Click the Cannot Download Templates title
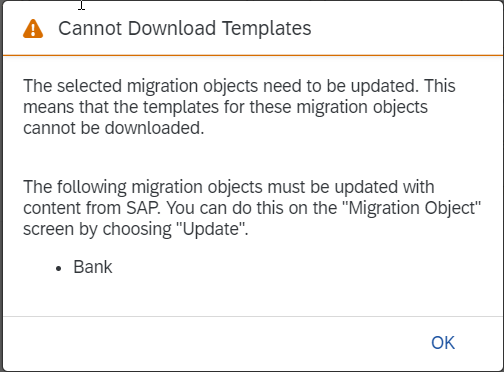504x372 pixels. [x=185, y=28]
